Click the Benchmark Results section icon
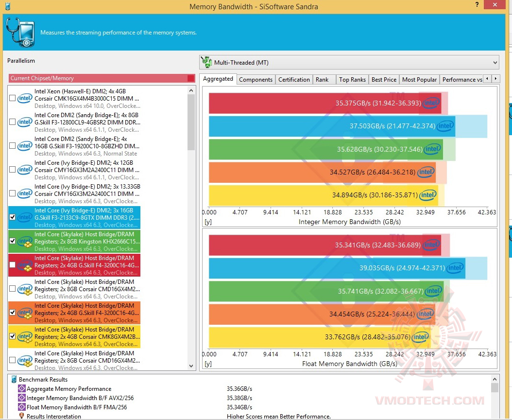512x420 pixels. (14, 379)
